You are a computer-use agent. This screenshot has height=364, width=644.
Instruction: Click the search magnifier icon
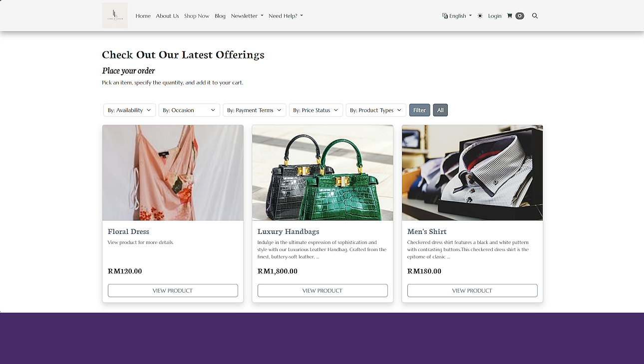point(535,16)
